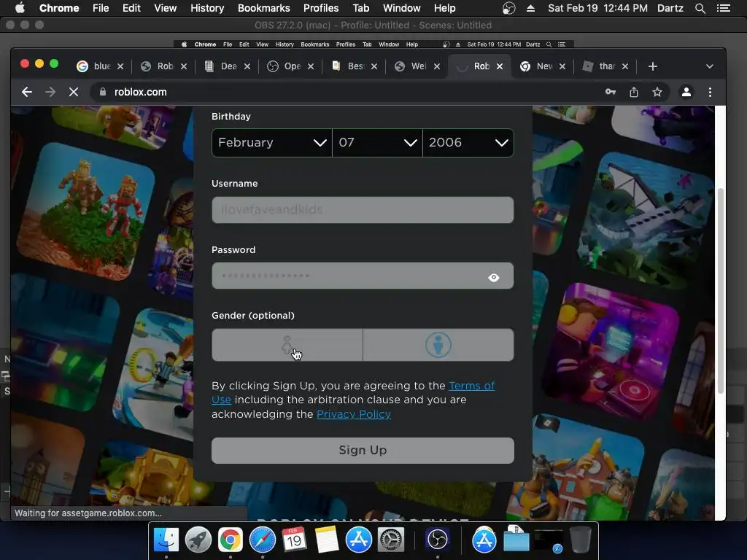Click the Chrome forward arrow
Viewport: 747px width, 560px height.
50,92
